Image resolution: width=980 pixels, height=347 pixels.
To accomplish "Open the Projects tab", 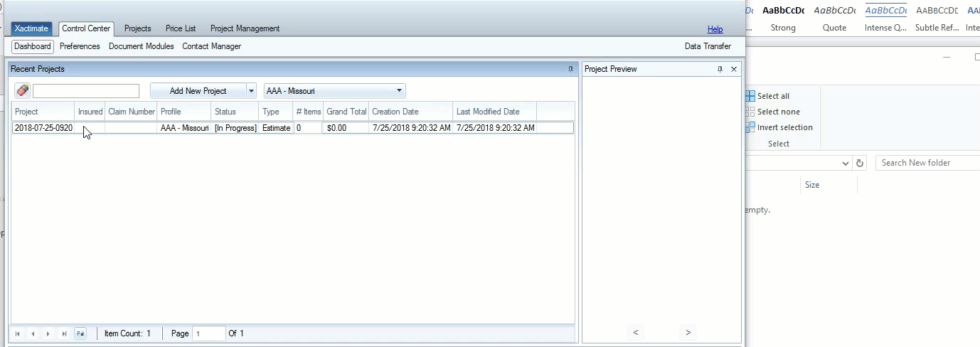I will [x=138, y=28].
